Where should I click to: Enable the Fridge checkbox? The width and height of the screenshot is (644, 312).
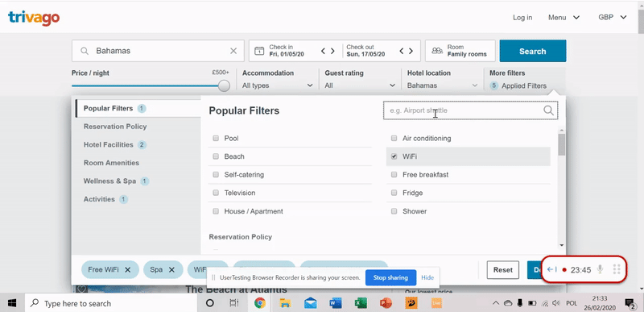[x=394, y=193]
